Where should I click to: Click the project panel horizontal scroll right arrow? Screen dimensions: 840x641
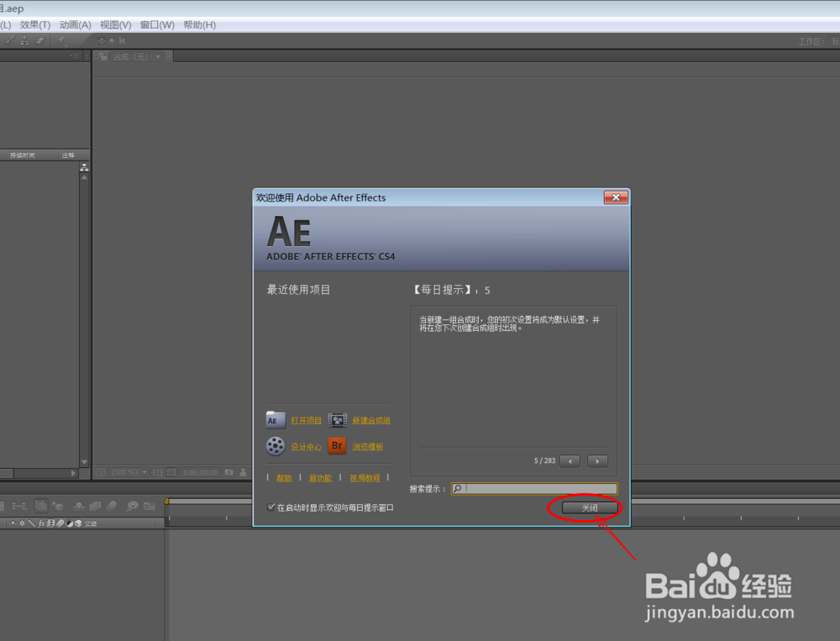point(73,473)
